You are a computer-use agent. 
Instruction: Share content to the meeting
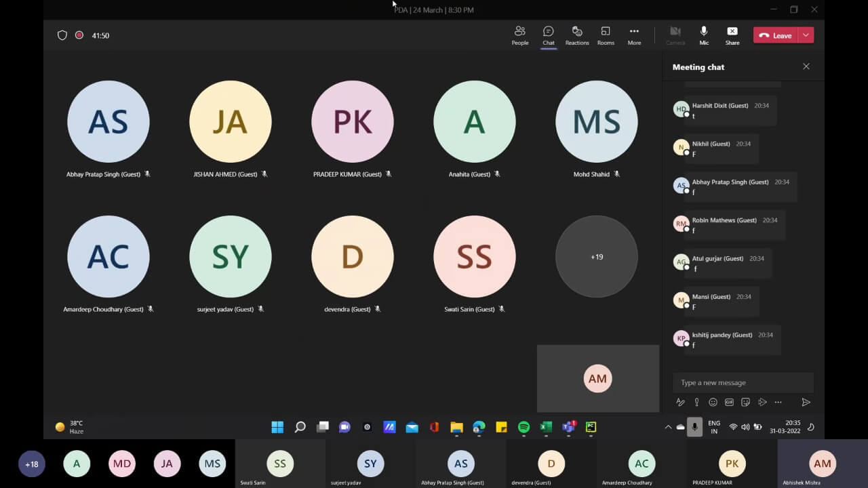pyautogui.click(x=732, y=35)
